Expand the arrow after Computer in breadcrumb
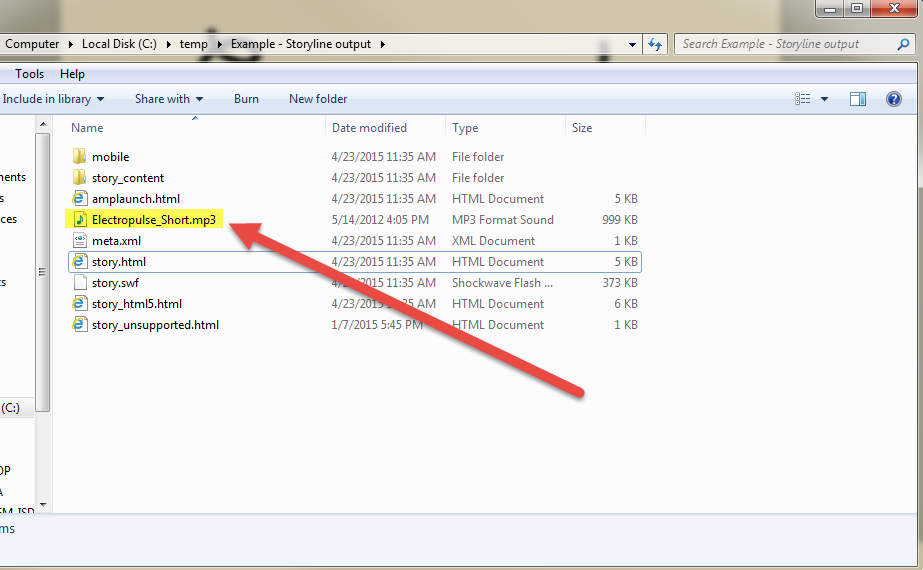 coord(71,44)
